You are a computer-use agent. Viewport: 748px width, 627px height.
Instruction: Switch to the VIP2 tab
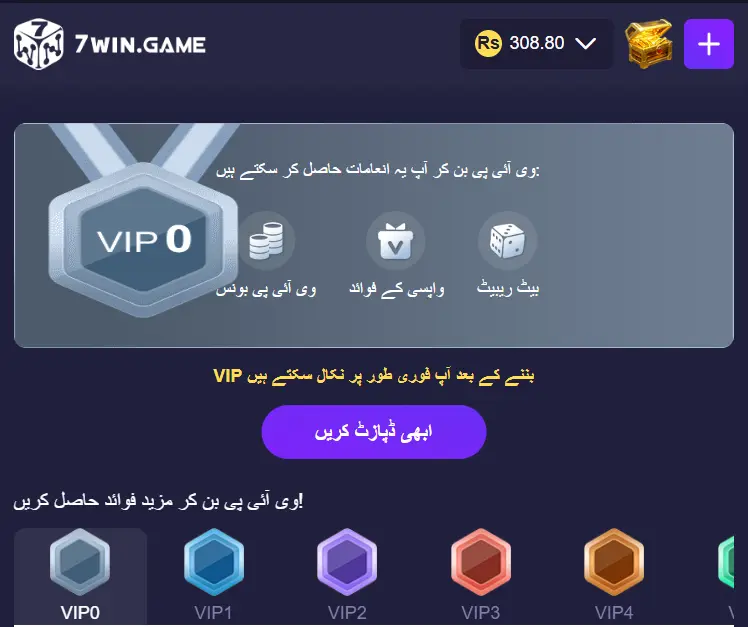click(347, 576)
